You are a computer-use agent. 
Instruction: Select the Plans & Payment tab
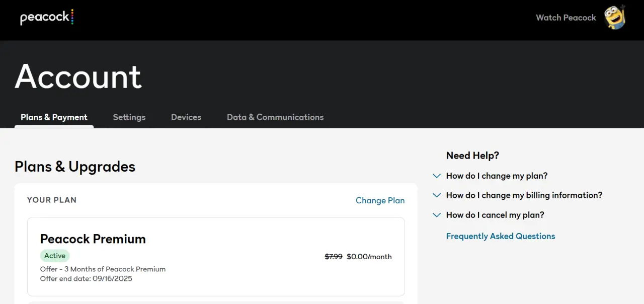point(54,117)
